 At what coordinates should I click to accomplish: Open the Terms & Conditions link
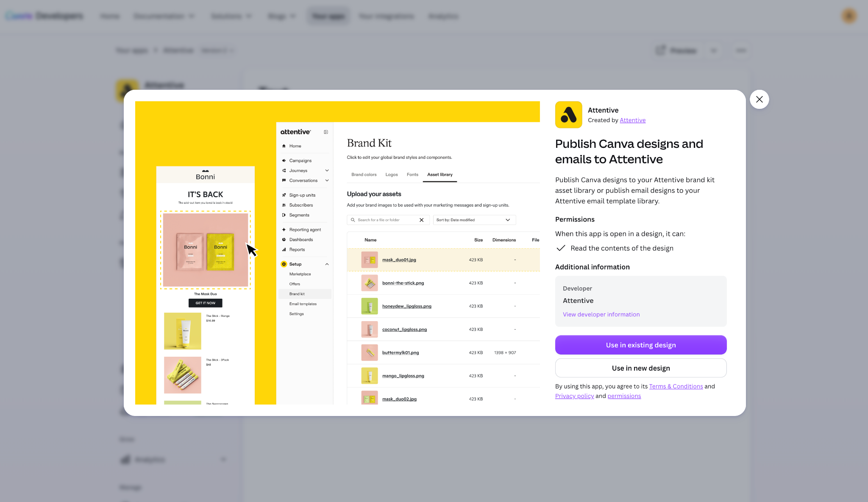[676, 386]
